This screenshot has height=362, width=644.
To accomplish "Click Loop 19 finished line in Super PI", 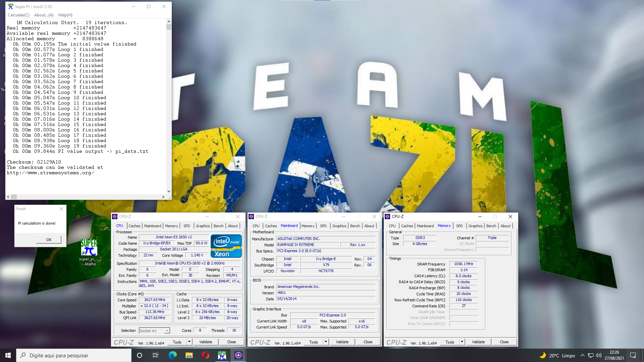I will (x=59, y=146).
